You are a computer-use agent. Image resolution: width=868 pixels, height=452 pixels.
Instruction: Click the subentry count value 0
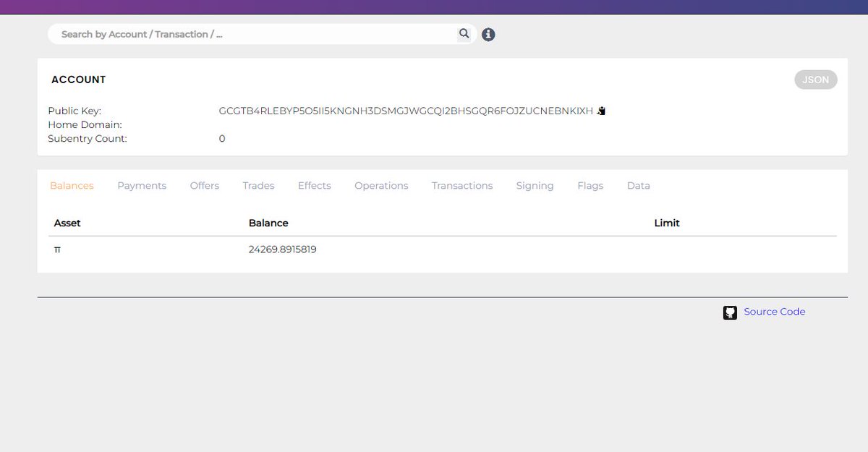coord(222,138)
